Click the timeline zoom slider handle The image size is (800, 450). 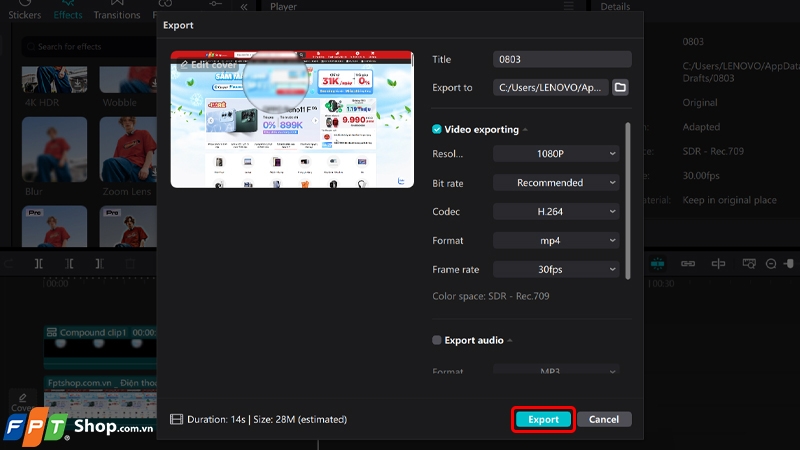(789, 263)
